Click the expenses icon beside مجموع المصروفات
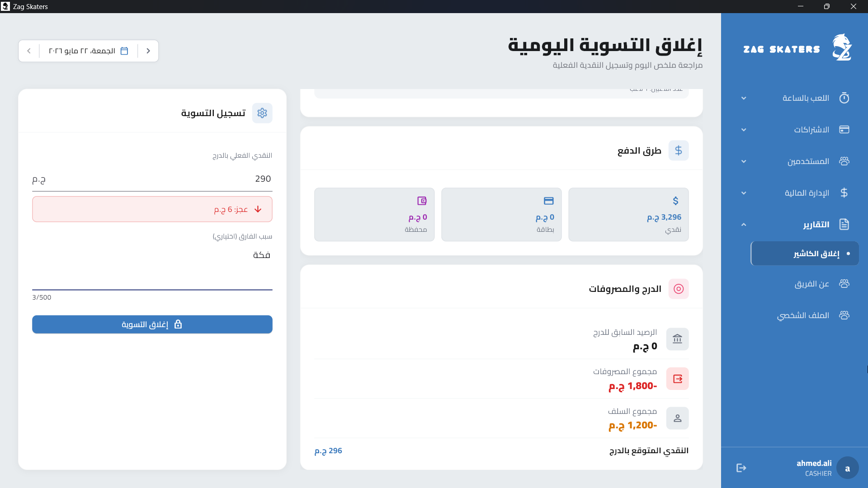 pyautogui.click(x=677, y=379)
